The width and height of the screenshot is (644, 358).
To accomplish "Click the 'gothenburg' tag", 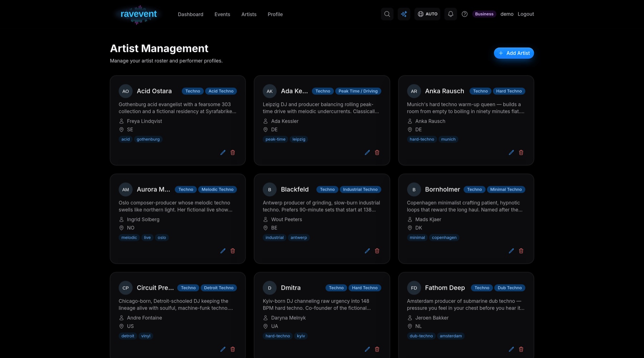I will 148,139.
